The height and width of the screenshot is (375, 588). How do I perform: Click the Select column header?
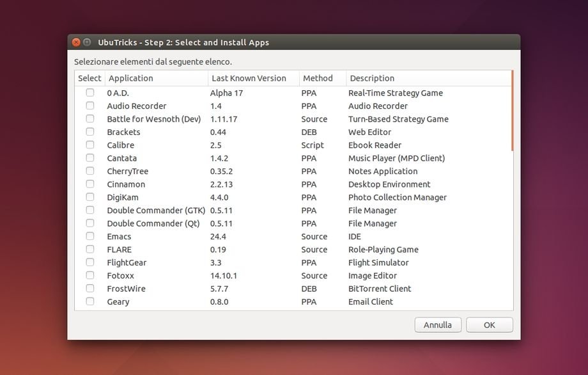89,78
